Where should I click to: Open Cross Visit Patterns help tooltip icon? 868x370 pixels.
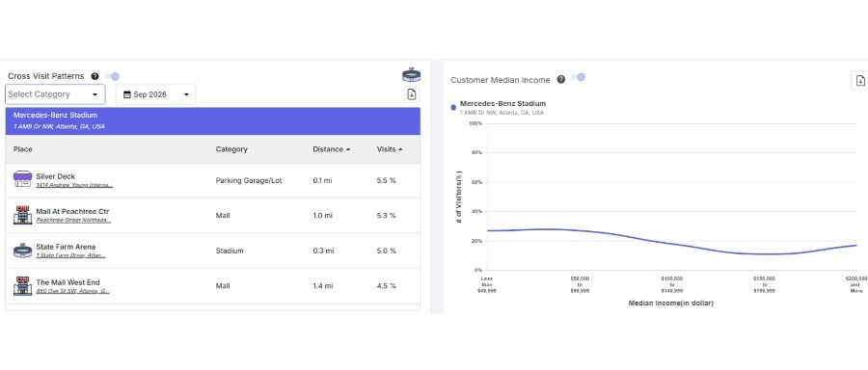[95, 76]
